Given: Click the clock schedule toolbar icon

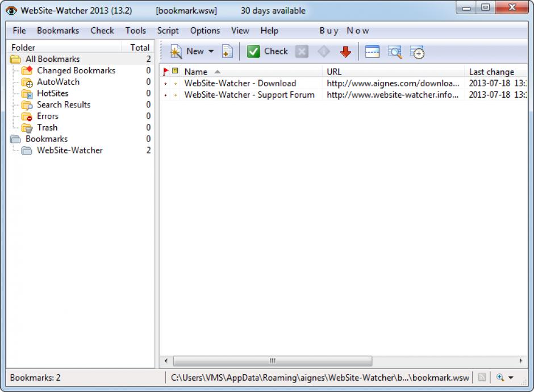Looking at the screenshot, I should 417,52.
